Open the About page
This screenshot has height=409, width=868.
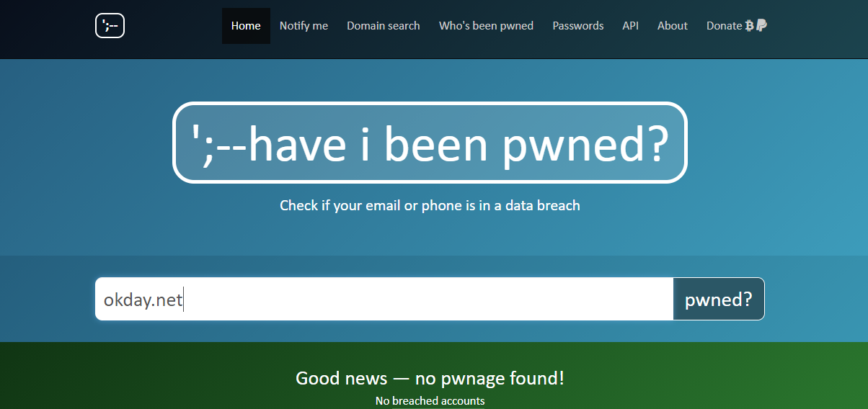[x=672, y=26]
